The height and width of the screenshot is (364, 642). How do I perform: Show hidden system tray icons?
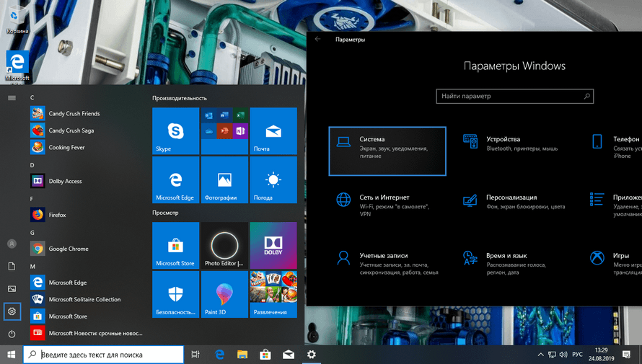pos(540,355)
